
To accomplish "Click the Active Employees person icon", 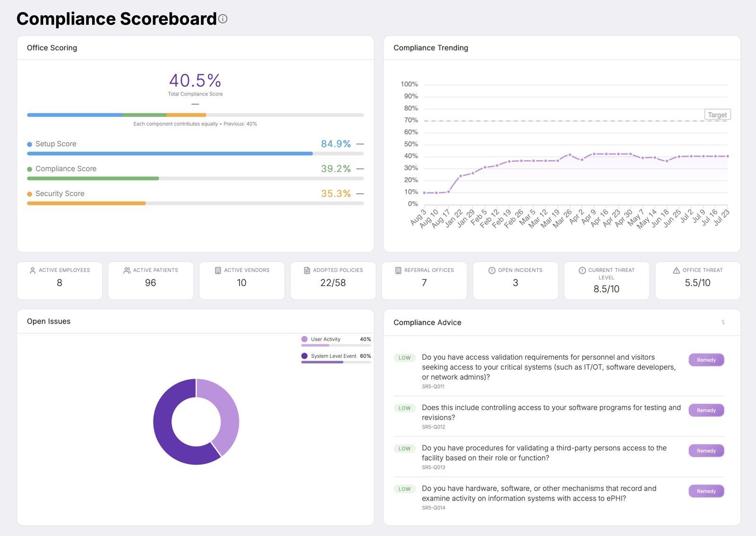I will [33, 270].
